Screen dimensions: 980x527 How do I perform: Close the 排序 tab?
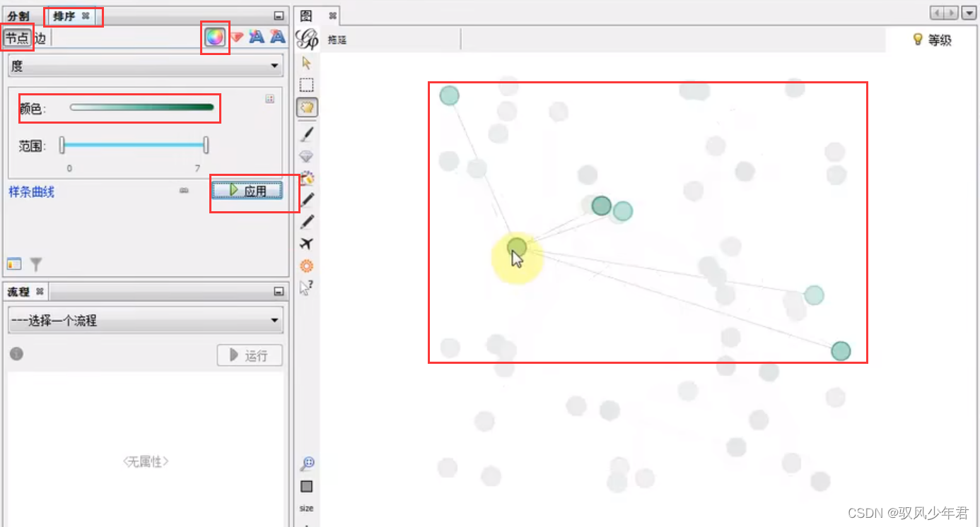tap(86, 16)
